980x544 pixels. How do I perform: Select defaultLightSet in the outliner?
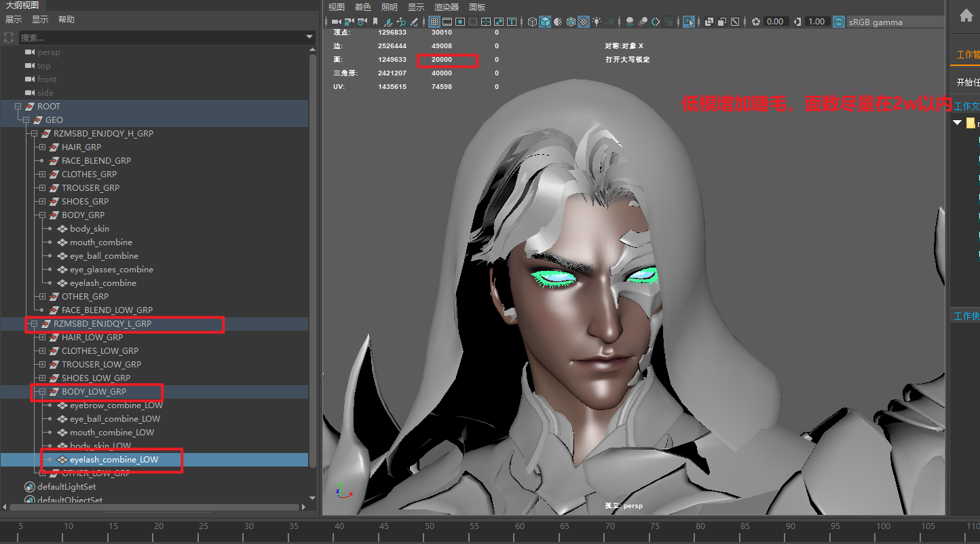pos(67,487)
